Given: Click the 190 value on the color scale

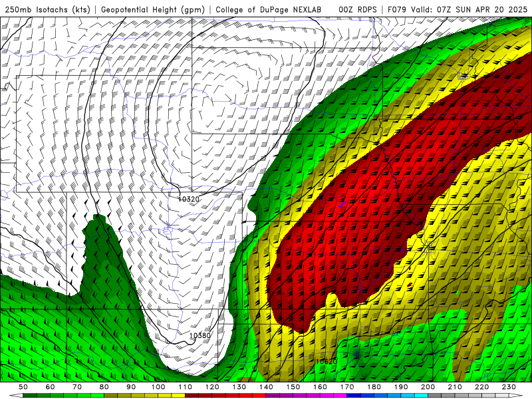Looking at the screenshot, I should pos(401,387).
